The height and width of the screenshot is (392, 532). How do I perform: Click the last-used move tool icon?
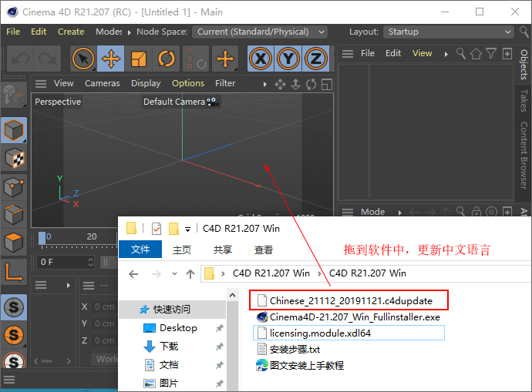click(x=225, y=59)
